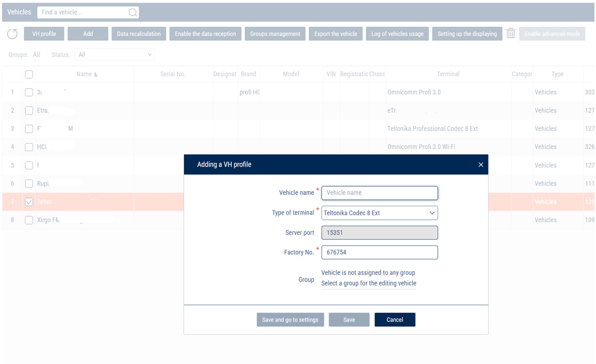596x364 pixels.
Task: Click the Terminal column header
Action: [x=448, y=74]
